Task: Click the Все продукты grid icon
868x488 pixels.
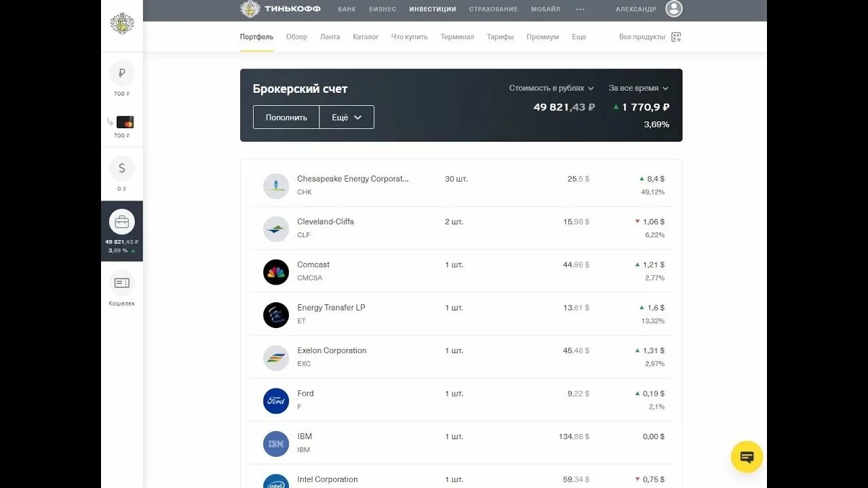Action: pos(676,37)
